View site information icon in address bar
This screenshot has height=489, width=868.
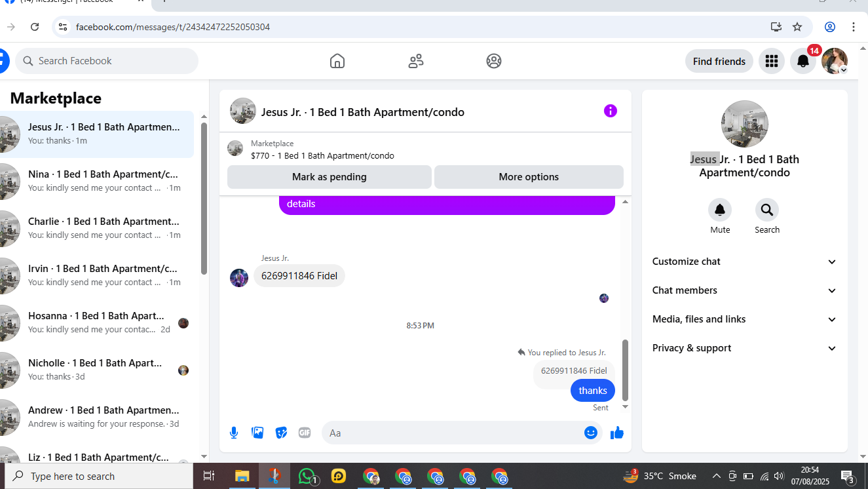tap(63, 27)
